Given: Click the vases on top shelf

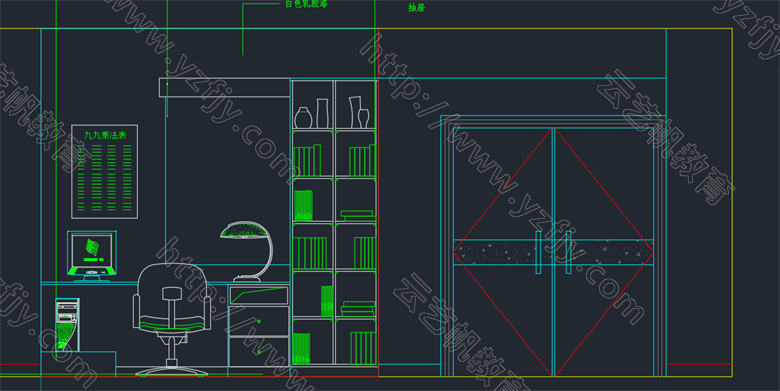Looking at the screenshot, I should pyautogui.click(x=332, y=113).
